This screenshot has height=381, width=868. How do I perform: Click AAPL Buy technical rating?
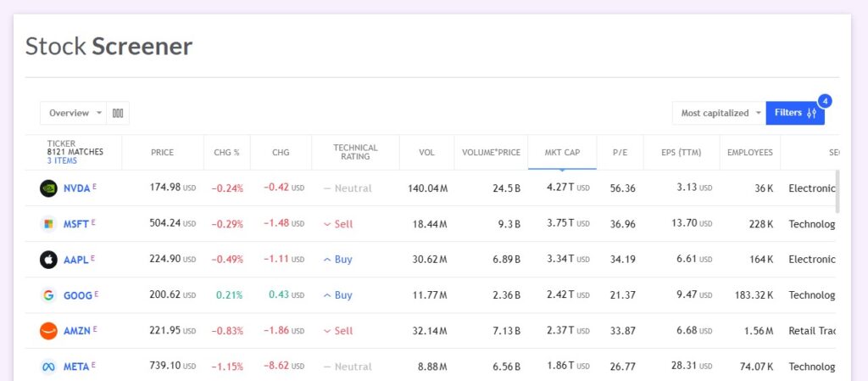tap(337, 259)
